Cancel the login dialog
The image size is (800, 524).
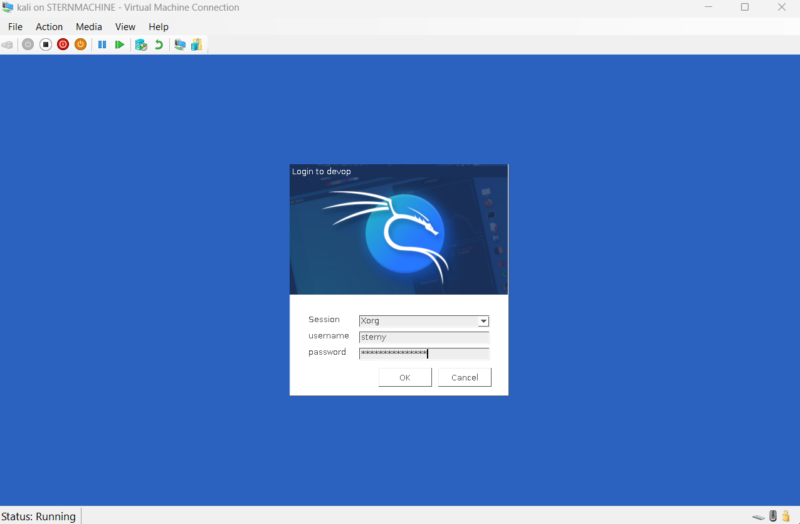(x=465, y=378)
